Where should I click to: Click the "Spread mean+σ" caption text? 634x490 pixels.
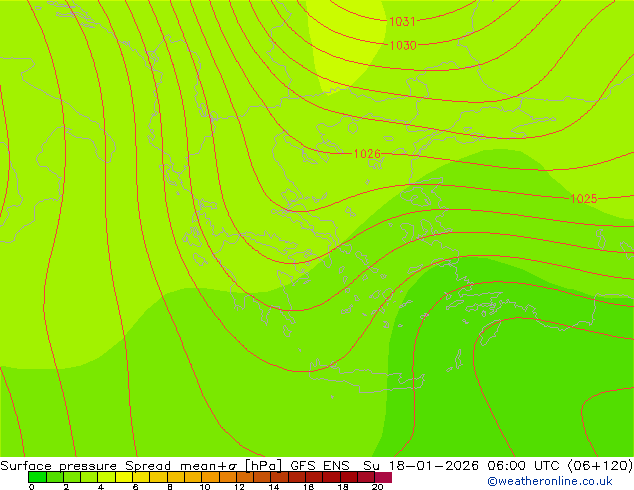pos(181,466)
